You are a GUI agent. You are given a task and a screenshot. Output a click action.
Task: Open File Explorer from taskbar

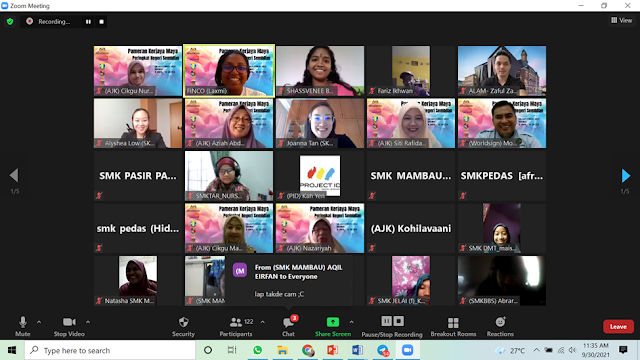[282, 350]
